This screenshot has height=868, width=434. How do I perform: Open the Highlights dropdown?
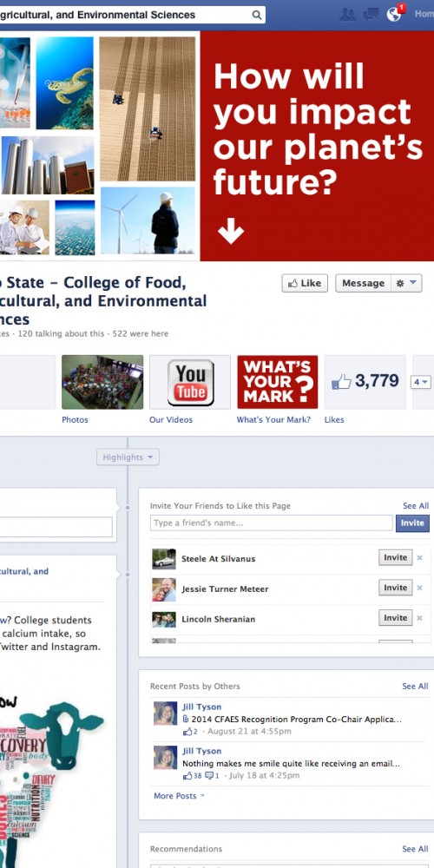128,457
